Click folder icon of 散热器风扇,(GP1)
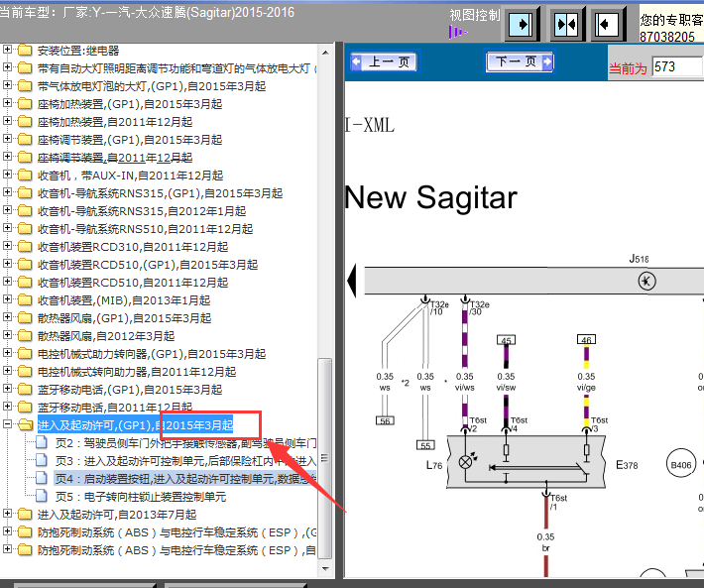Screen dimensions: 704x588 click(25, 318)
